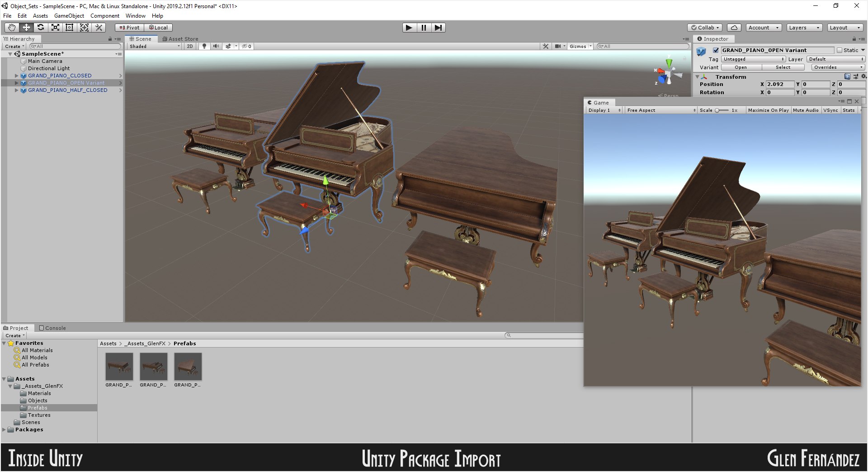Open Game window context menu icon
The width and height of the screenshot is (868, 472).
(841, 101)
